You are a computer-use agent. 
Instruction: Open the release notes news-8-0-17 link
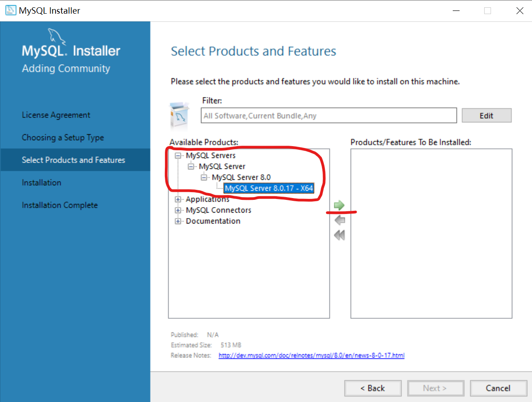click(312, 355)
